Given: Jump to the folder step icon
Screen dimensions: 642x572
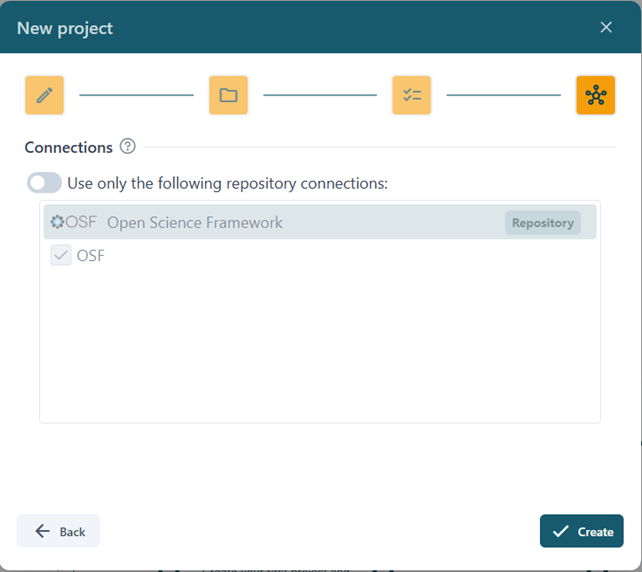Looking at the screenshot, I should tap(228, 95).
